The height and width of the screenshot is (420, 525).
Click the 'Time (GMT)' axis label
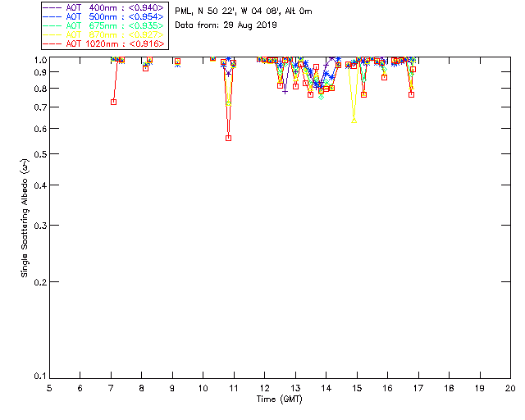click(x=280, y=399)
